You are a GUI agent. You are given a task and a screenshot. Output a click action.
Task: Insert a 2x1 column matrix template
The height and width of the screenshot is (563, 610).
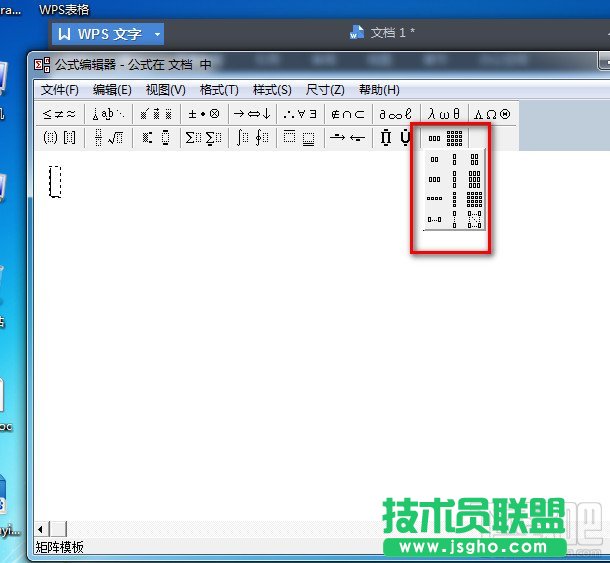point(454,160)
